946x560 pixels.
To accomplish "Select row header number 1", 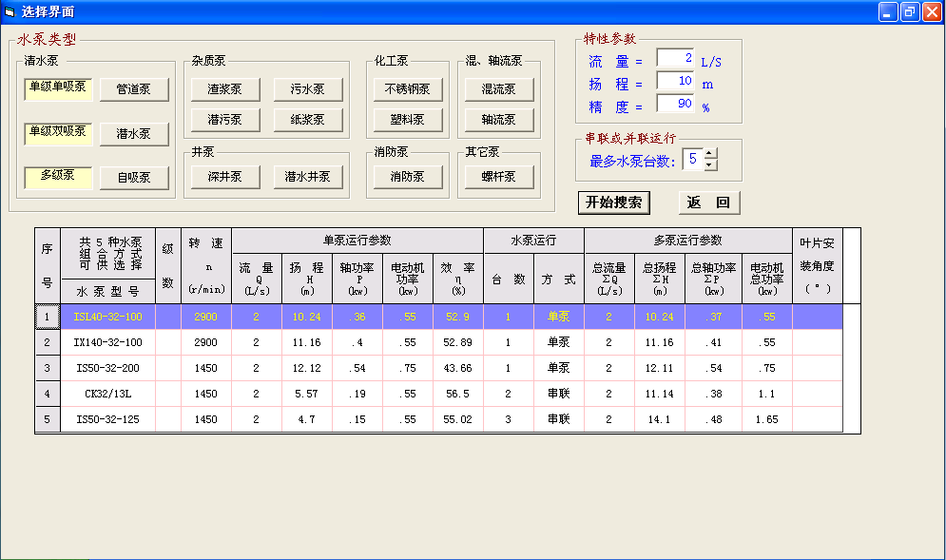I will coord(47,317).
